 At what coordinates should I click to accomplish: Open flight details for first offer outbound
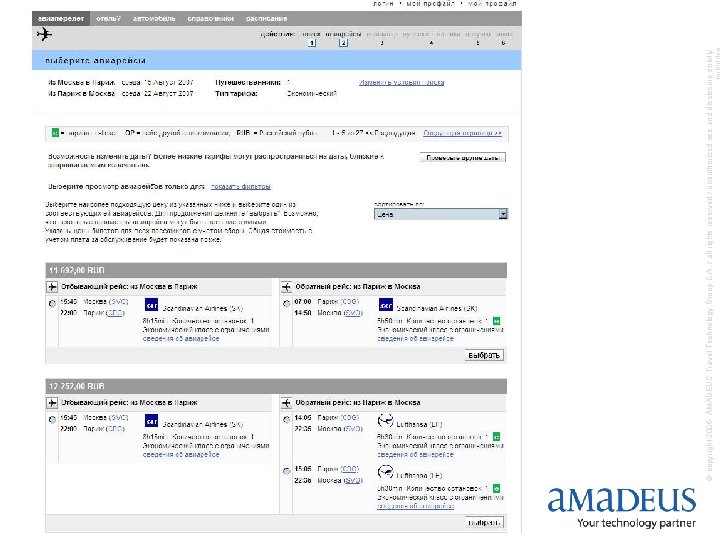pos(181,338)
